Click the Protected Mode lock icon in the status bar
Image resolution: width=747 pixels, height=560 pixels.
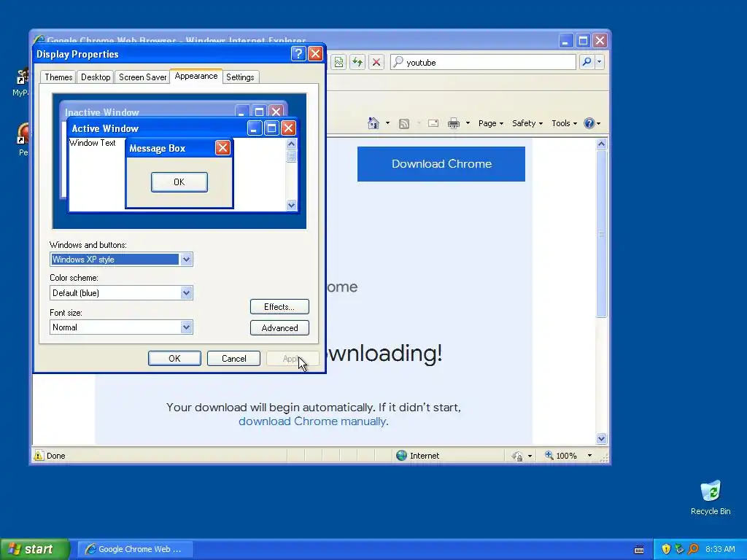517,456
